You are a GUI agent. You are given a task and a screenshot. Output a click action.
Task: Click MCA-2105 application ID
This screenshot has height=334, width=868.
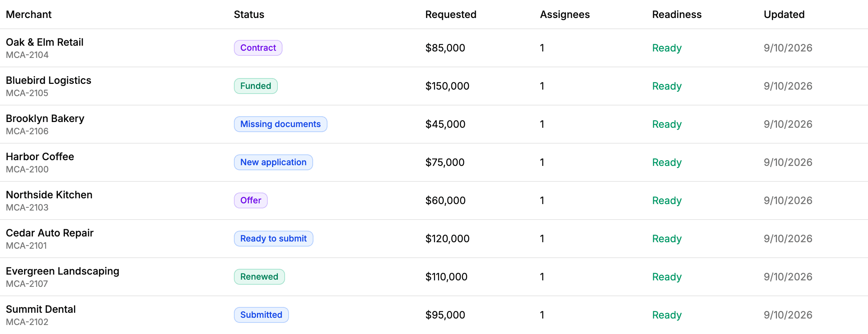27,93
